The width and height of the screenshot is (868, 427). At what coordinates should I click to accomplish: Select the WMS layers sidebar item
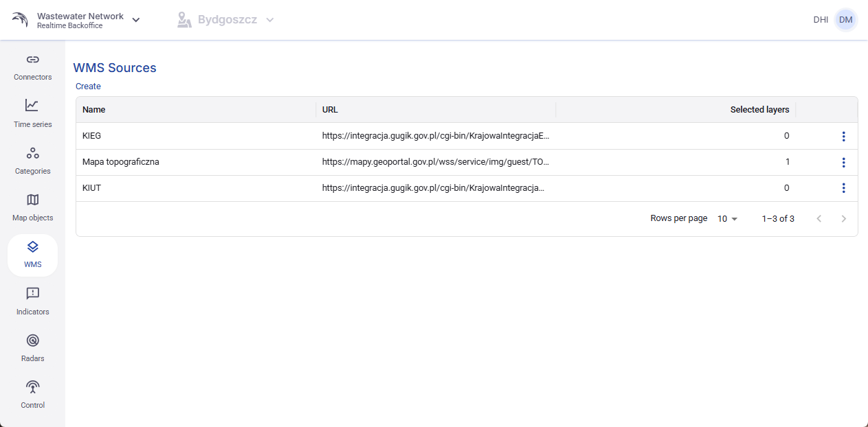[x=32, y=255]
